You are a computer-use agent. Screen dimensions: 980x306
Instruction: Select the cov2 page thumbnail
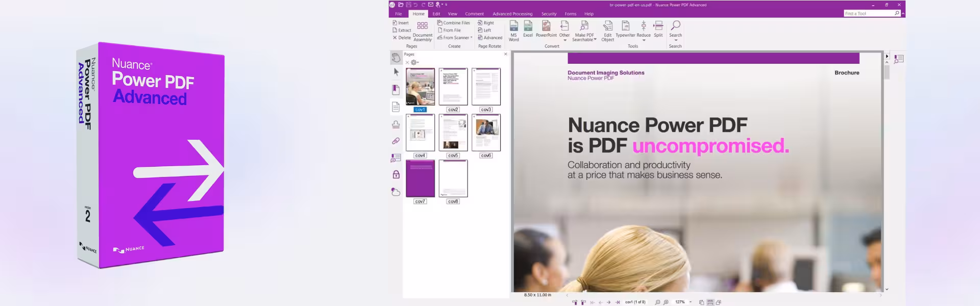tap(453, 87)
